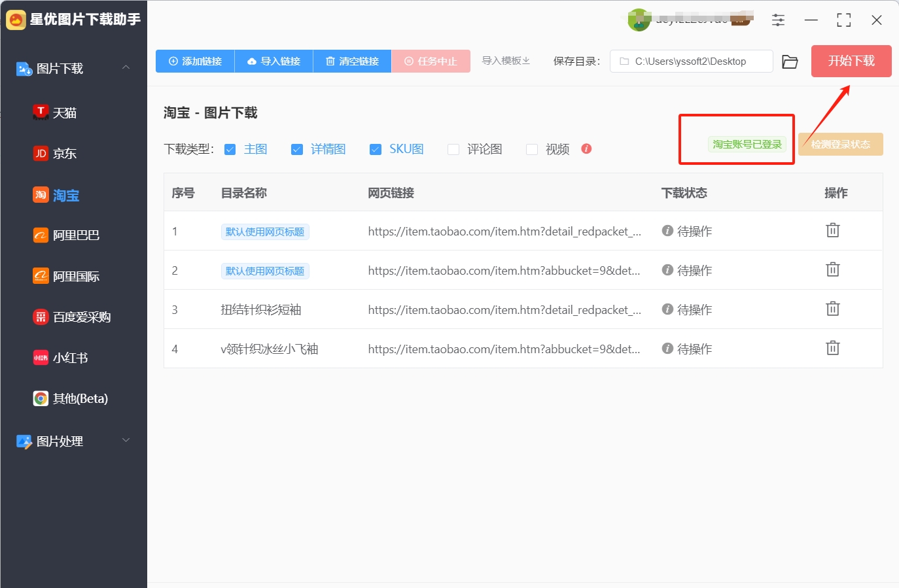Click row 1 link detail_redpacket URL
The height and width of the screenshot is (588, 899).
click(504, 231)
